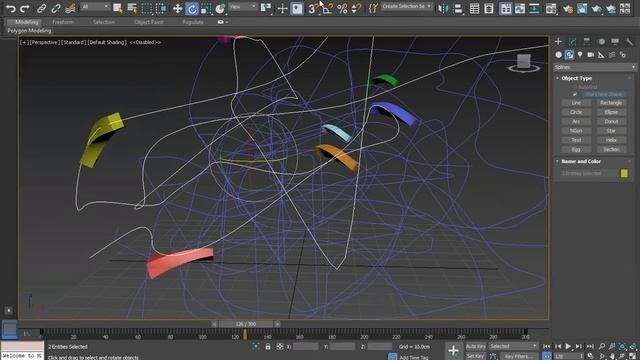Open the Rendered Frame Window icon
The width and height of the screenshot is (640, 360).
click(582, 8)
